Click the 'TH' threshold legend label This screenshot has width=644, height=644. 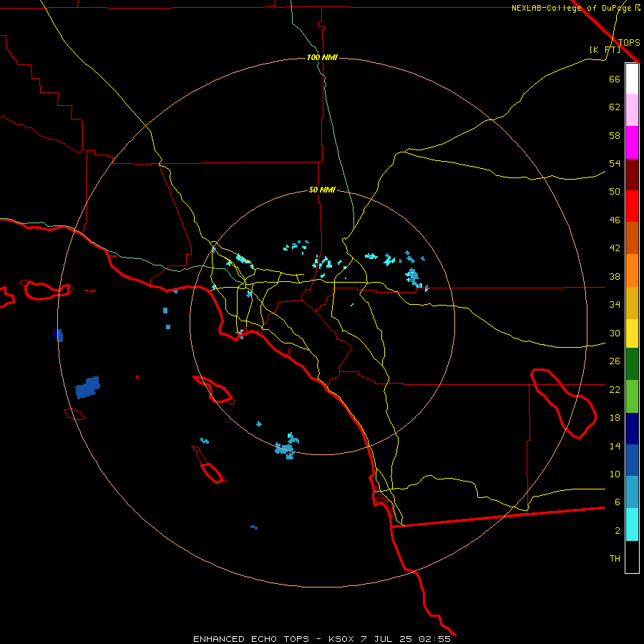click(x=615, y=559)
